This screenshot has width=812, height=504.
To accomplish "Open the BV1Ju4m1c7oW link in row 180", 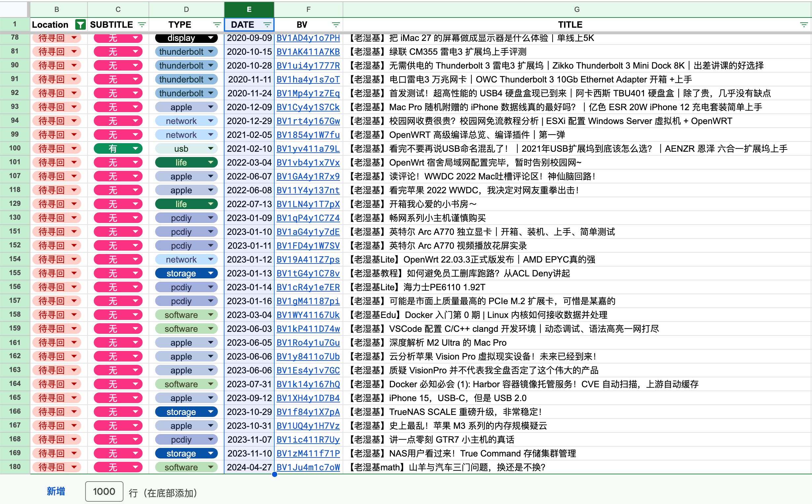I will 308,467.
